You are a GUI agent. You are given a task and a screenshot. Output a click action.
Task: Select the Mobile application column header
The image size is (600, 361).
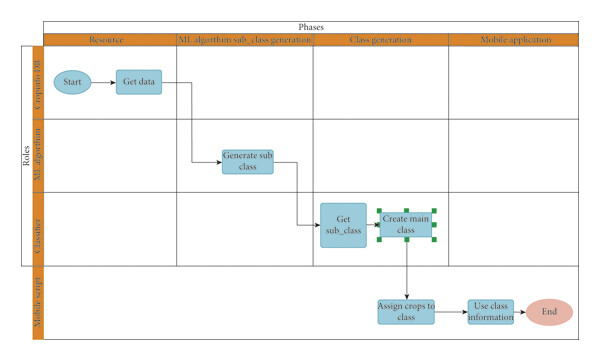point(514,40)
